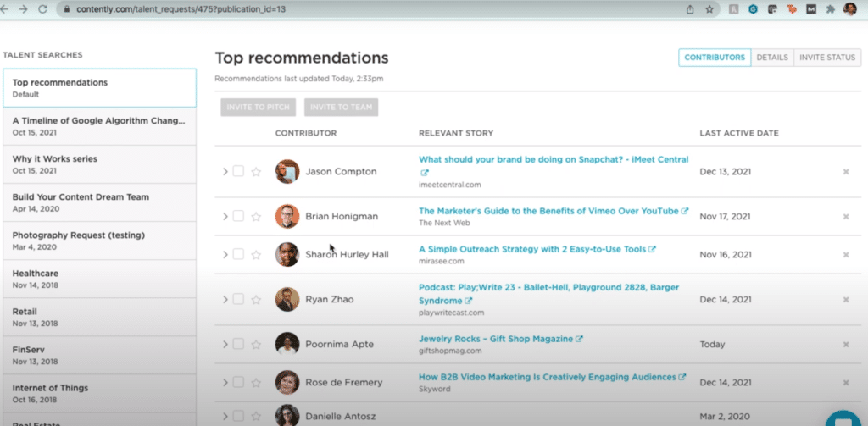
Task: Remove Brian Honigman with the x icon
Action: tap(845, 217)
